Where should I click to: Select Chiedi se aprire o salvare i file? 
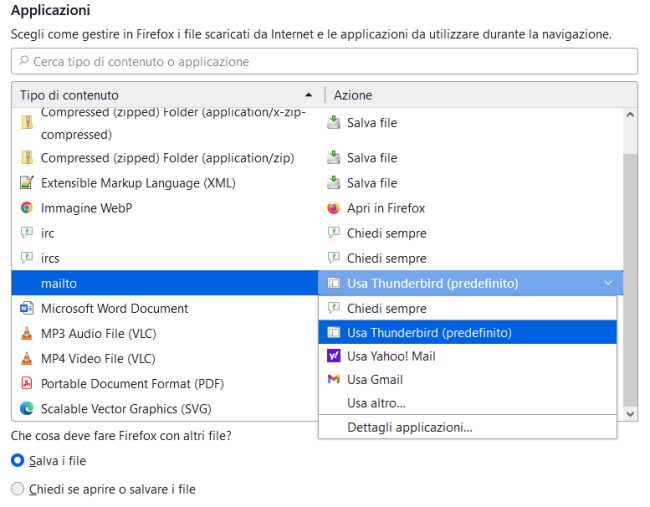[17, 489]
